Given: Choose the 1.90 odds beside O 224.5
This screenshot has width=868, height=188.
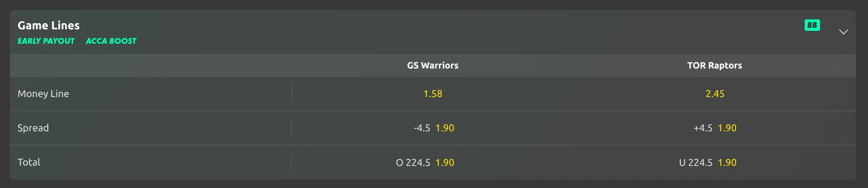Looking at the screenshot, I should (x=445, y=163).
